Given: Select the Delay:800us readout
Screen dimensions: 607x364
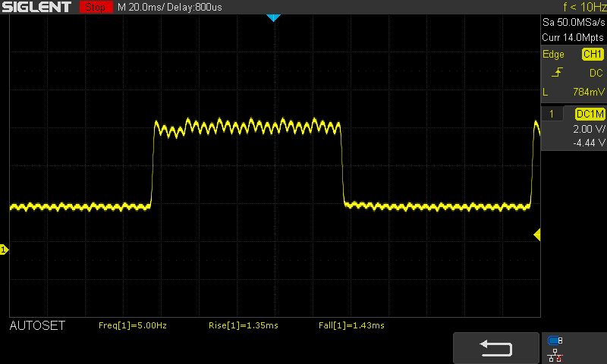Looking at the screenshot, I should 194,7.
